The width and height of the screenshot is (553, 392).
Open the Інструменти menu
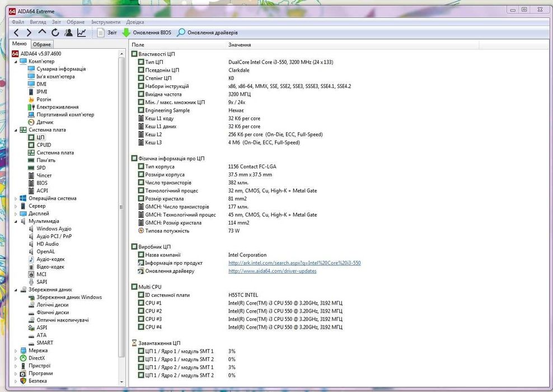(105, 22)
